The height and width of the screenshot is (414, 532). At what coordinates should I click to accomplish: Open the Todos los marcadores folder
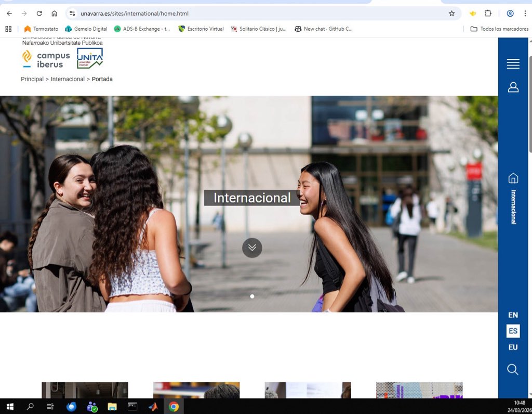click(x=499, y=29)
